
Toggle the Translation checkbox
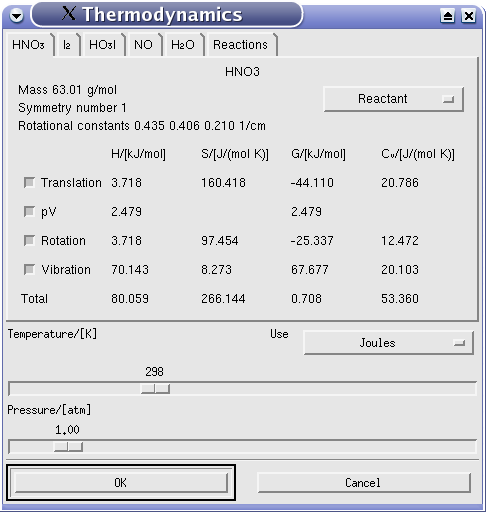[x=29, y=183]
